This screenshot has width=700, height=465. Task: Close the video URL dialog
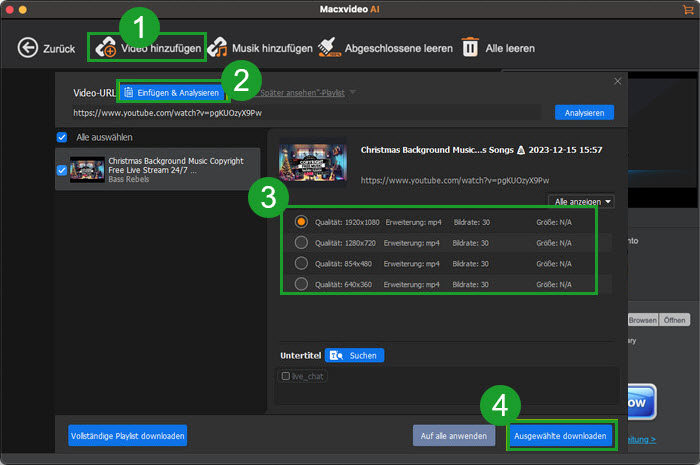(x=617, y=81)
